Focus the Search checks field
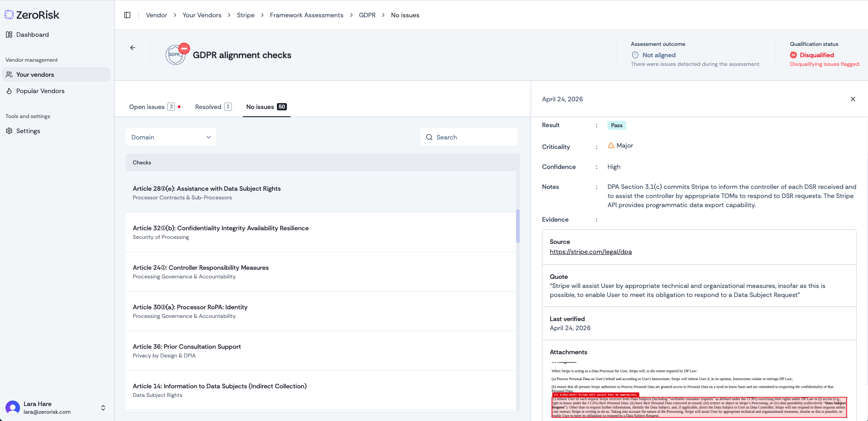868x421 pixels. pyautogui.click(x=469, y=137)
